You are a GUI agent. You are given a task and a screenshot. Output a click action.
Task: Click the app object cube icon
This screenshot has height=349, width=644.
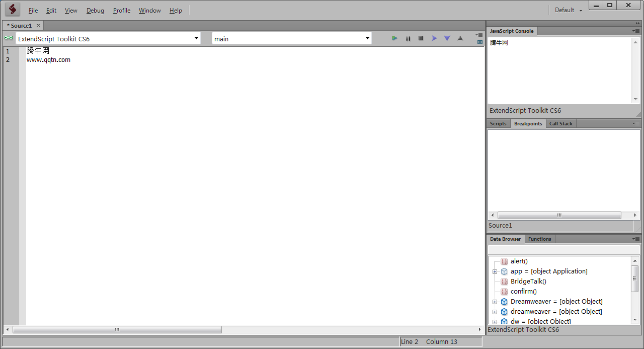pos(504,271)
